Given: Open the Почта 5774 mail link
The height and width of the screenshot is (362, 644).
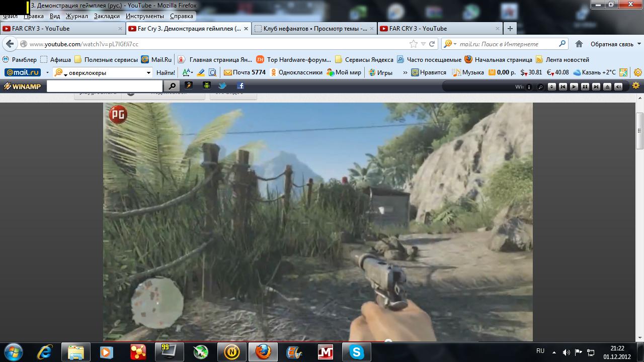Looking at the screenshot, I should (x=245, y=72).
